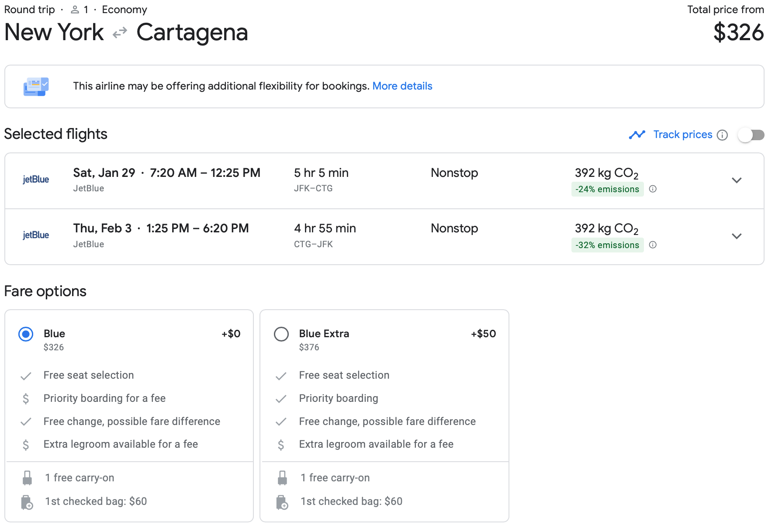This screenshot has width=782, height=532.
Task: Enable the Track prices toggle
Action: tap(751, 135)
